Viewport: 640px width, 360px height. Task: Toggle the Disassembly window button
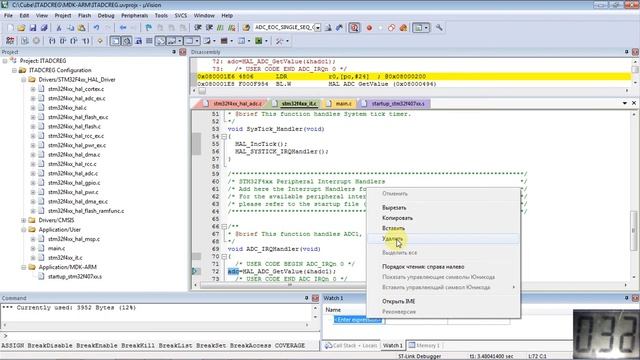tap(127, 41)
